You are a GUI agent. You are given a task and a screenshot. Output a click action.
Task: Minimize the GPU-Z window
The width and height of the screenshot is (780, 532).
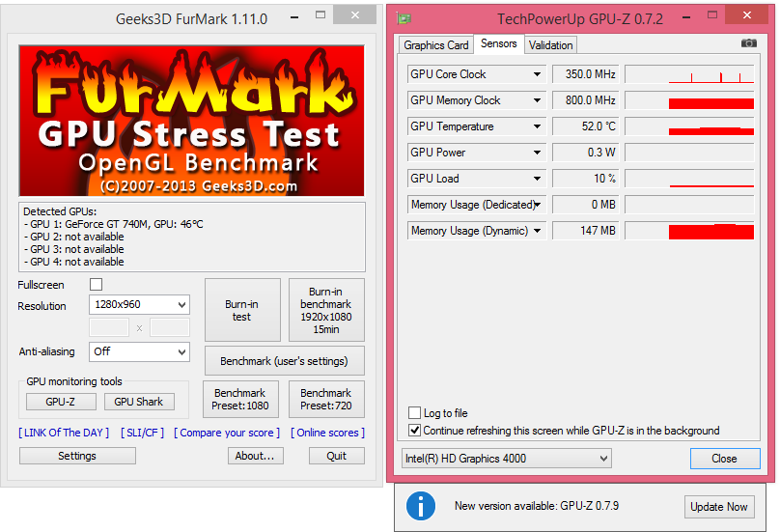coord(686,17)
